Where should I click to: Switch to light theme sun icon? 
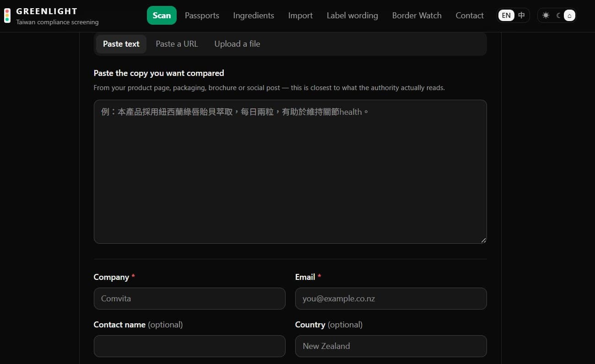coord(546,16)
